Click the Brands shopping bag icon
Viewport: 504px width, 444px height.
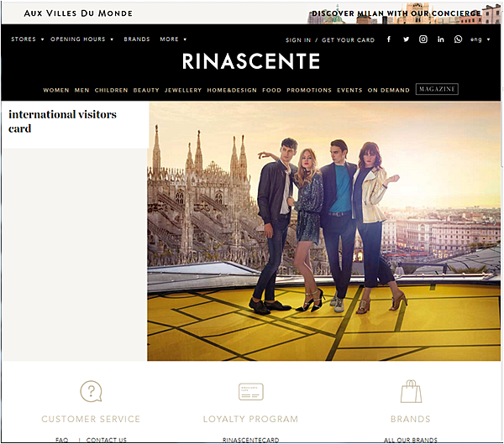(411, 391)
